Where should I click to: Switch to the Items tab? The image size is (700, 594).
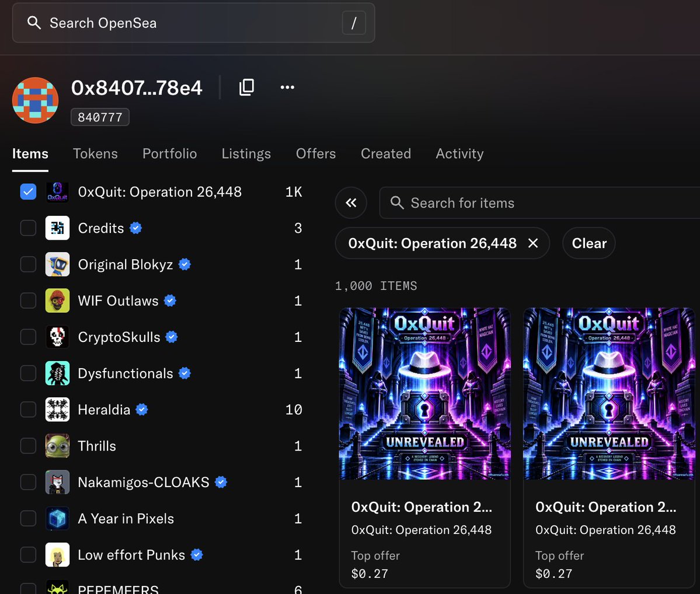(30, 153)
